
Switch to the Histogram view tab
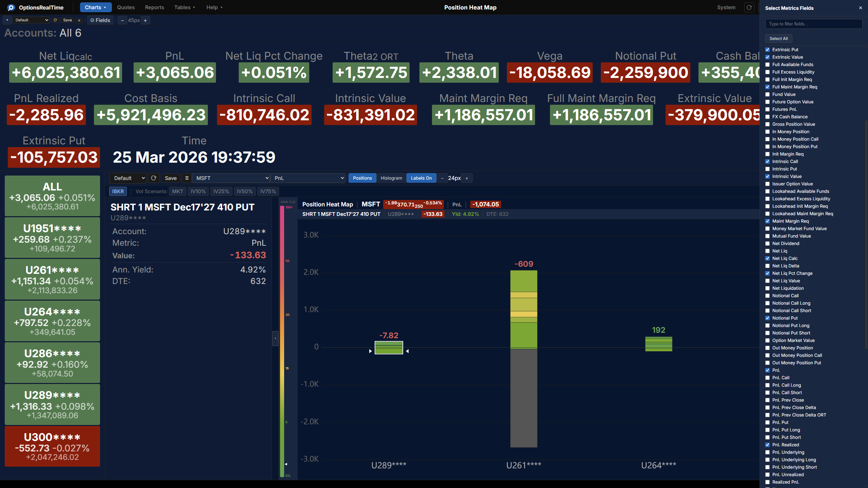[391, 178]
